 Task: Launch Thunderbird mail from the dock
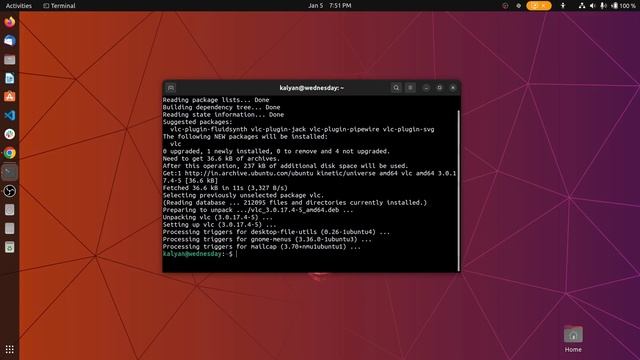[x=10, y=40]
